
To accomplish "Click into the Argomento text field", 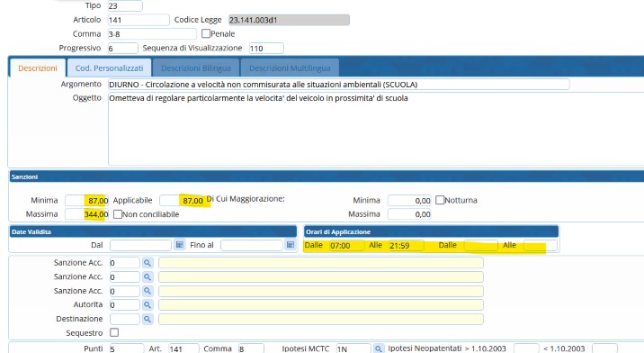I will [x=338, y=85].
